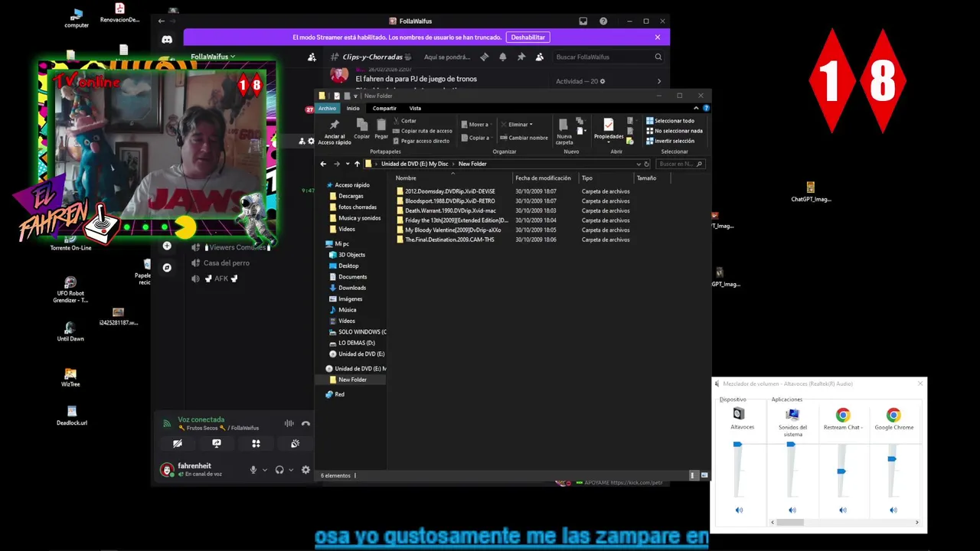Dismiss the Discord streamer mode banner
The height and width of the screenshot is (551, 980).
tap(657, 37)
